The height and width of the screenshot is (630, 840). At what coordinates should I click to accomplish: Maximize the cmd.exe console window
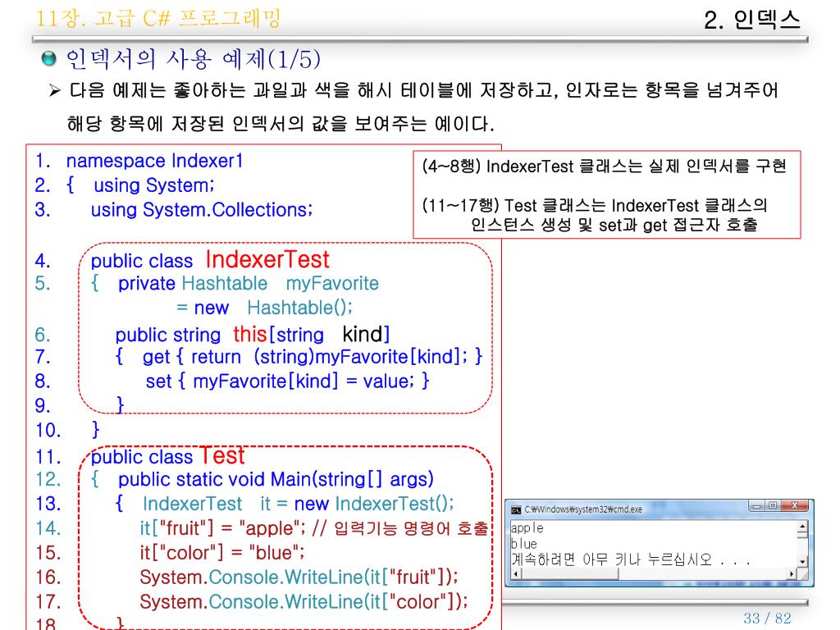[773, 505]
